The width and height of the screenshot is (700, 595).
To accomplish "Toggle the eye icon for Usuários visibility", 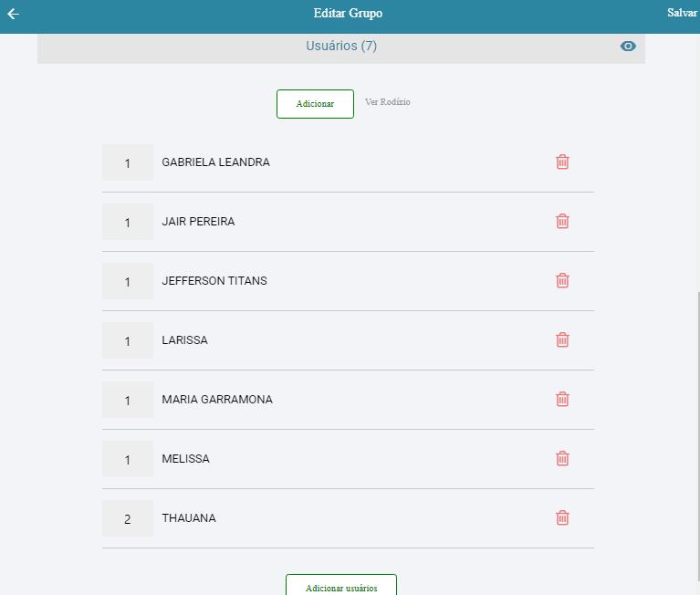I will point(628,47).
